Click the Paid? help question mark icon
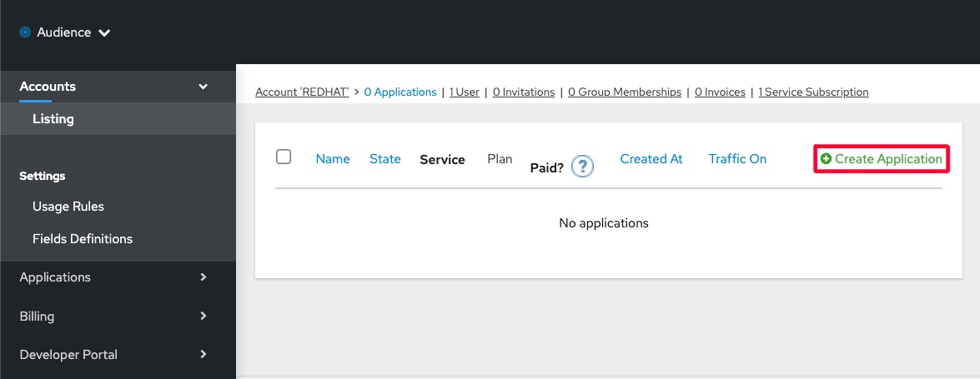 click(582, 167)
